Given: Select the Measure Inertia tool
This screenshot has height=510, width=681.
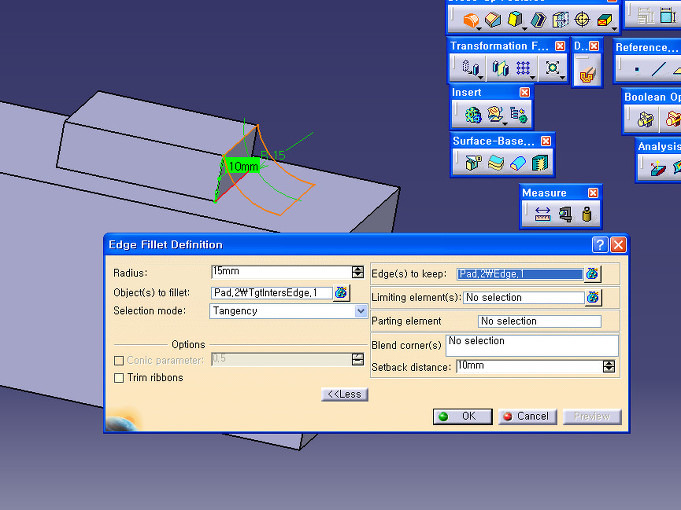Looking at the screenshot, I should coord(587,214).
